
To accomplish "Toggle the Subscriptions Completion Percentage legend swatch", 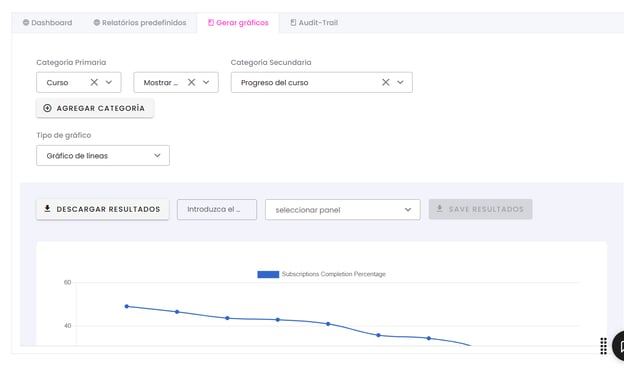I will [x=268, y=274].
